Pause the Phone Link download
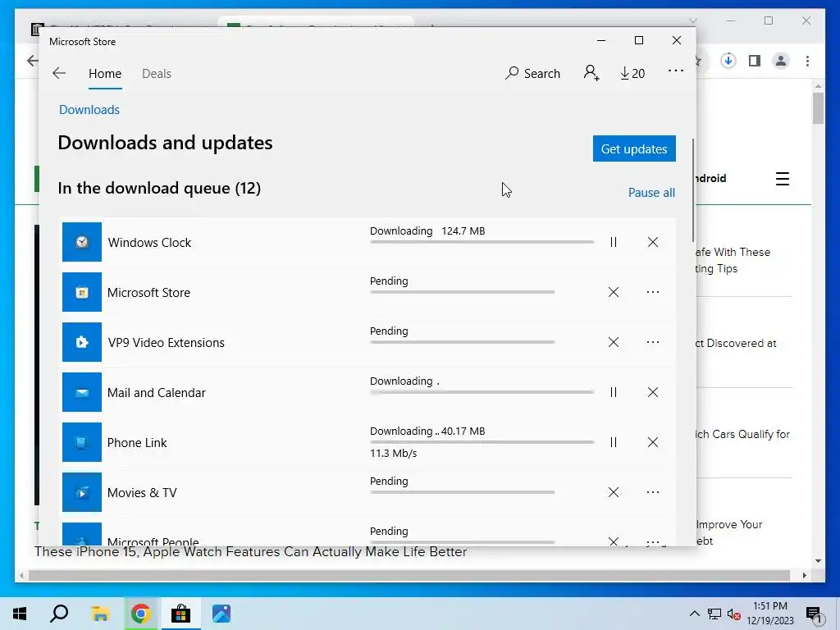840x630 pixels. [614, 442]
